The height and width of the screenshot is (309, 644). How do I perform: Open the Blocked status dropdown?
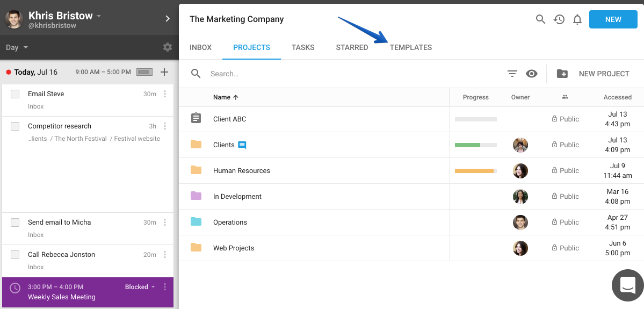click(140, 287)
